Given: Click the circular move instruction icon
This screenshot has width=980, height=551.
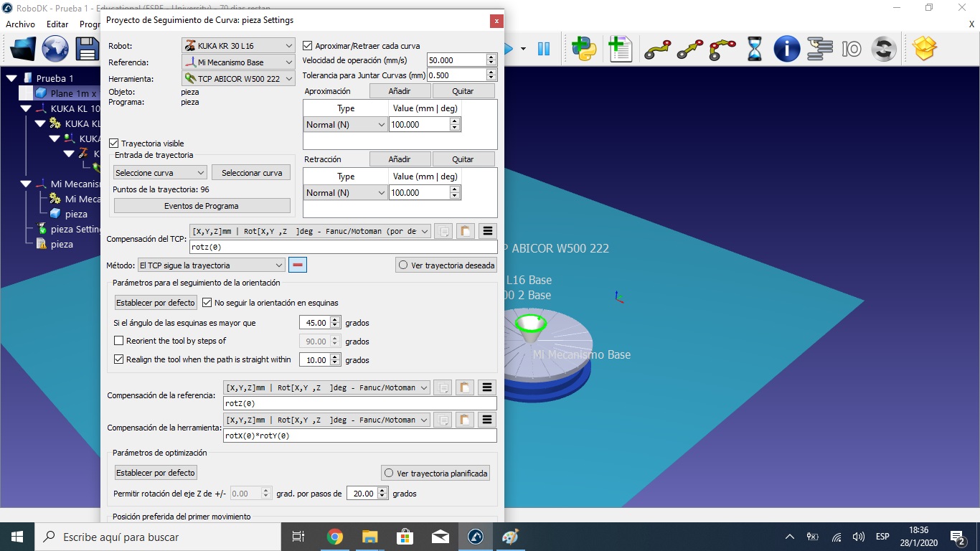Looking at the screenshot, I should 722,49.
